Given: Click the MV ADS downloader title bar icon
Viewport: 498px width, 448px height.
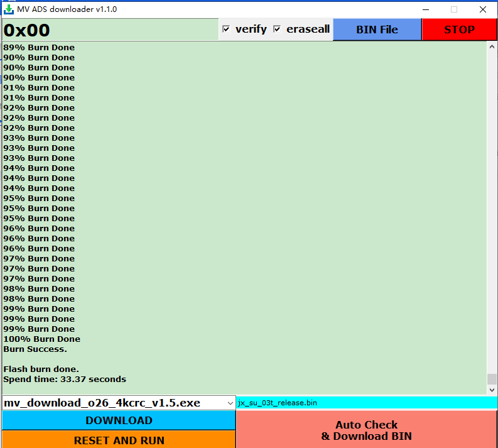Looking at the screenshot, I should pyautogui.click(x=9, y=9).
